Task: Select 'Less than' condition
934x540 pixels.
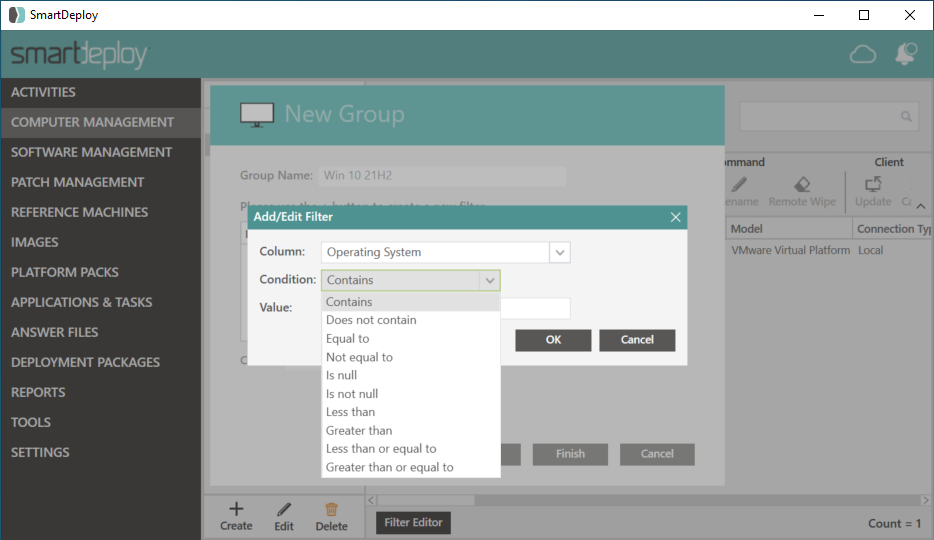Action: pos(410,412)
